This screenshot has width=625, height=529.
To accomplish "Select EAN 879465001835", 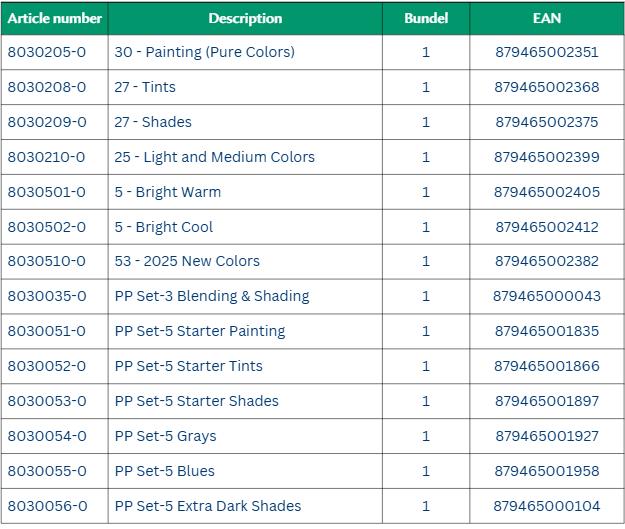I will coord(547,331).
